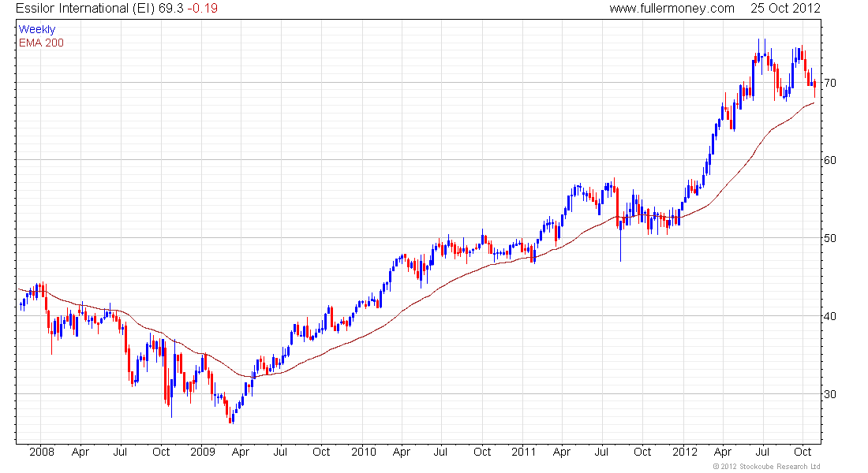
Task: Click the 50 price axis label
Action: (830, 238)
